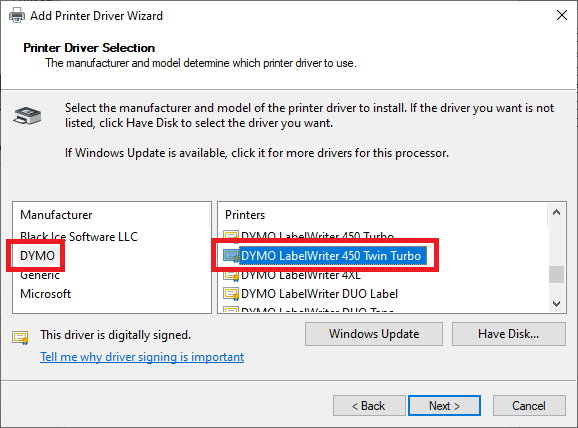
Task: Choose Microsoft in the Manufacturer list
Action: (x=45, y=294)
